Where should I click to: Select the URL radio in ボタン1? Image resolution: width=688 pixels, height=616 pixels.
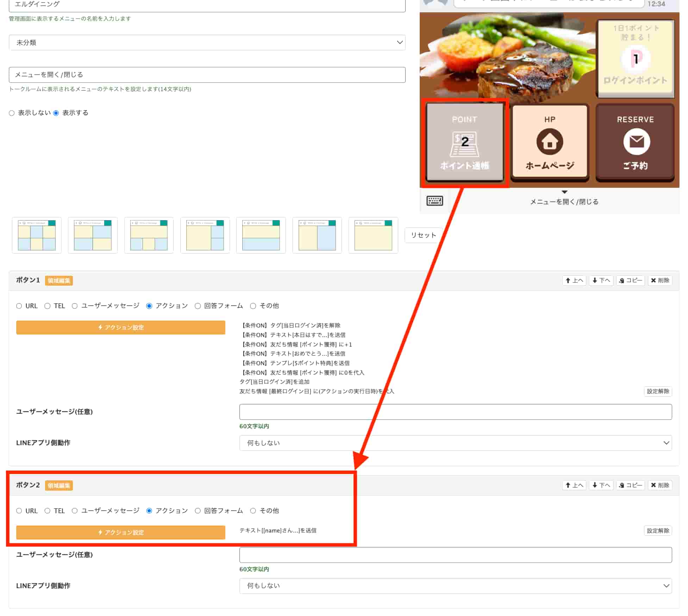coord(19,306)
